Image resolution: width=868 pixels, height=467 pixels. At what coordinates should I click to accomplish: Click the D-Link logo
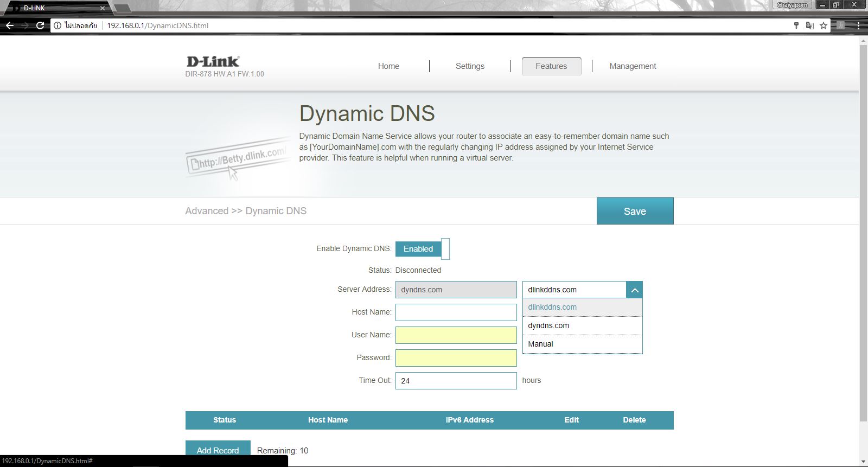(213, 61)
